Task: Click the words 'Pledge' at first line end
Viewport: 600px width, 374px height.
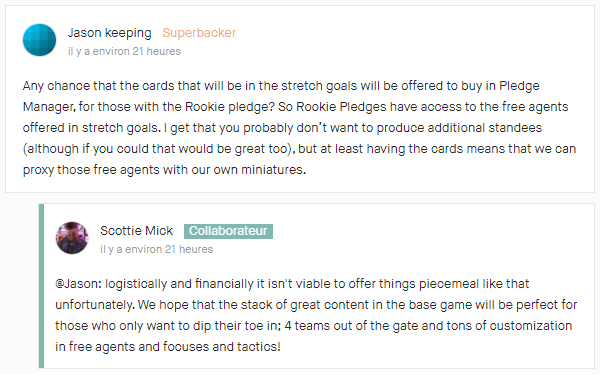Action: (519, 86)
